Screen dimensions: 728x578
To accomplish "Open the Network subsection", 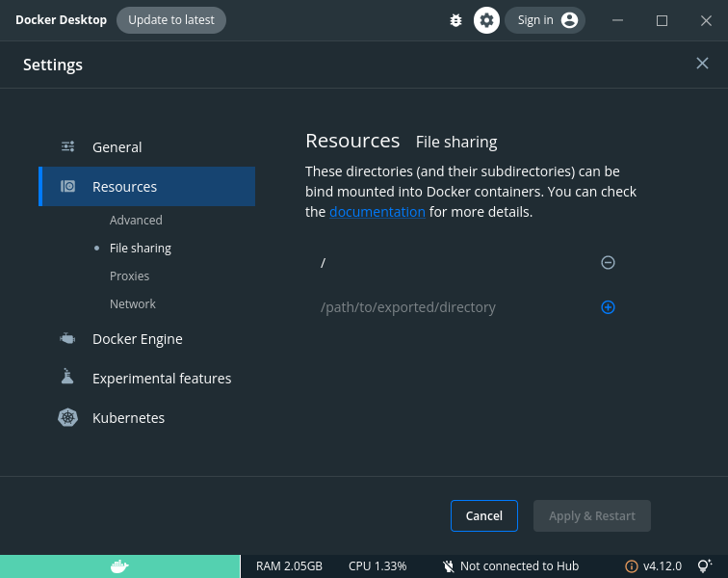I will [133, 303].
